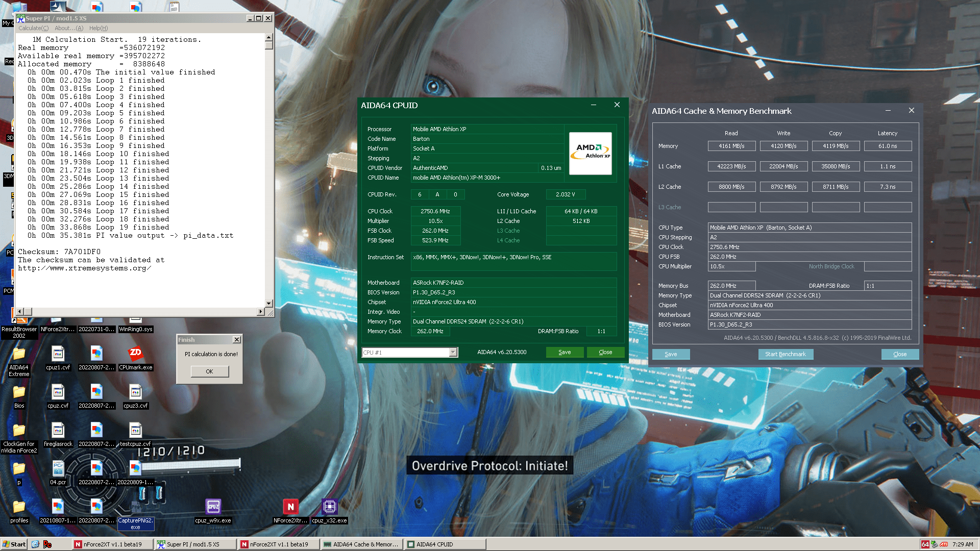Viewport: 980px width, 551px height.
Task: Open the Calculate menu in Super PI
Action: [34, 28]
